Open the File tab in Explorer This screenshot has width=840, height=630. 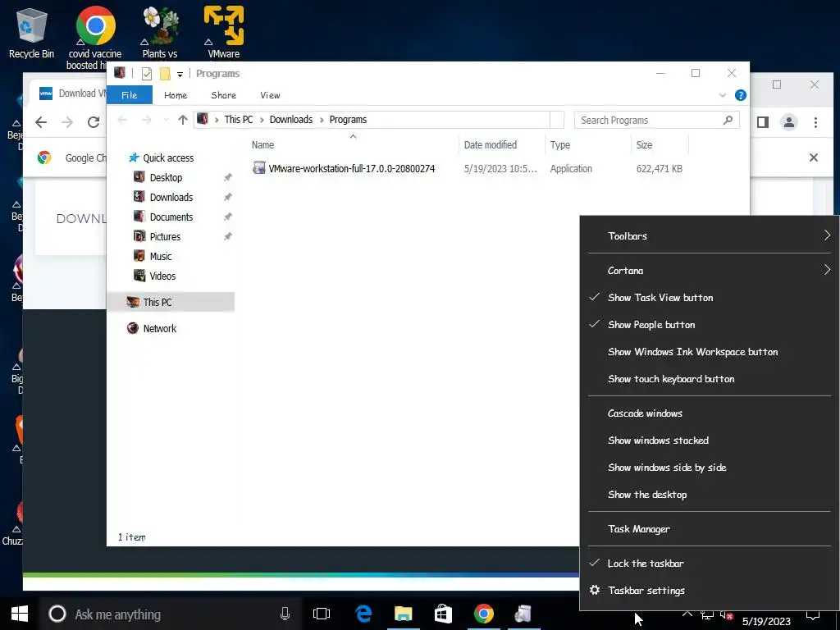tap(129, 95)
